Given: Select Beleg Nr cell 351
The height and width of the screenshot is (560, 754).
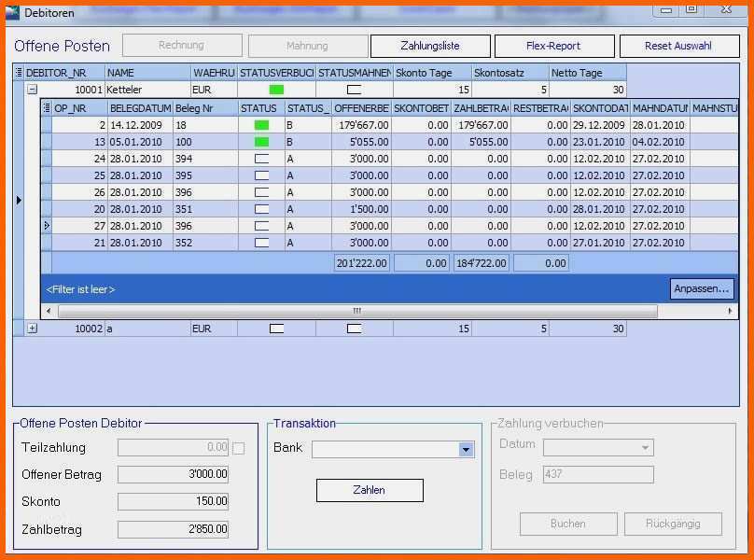Looking at the screenshot, I should tap(205, 209).
